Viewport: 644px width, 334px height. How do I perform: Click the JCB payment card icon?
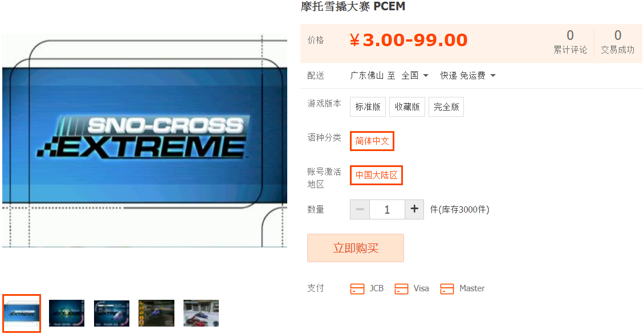[357, 289]
